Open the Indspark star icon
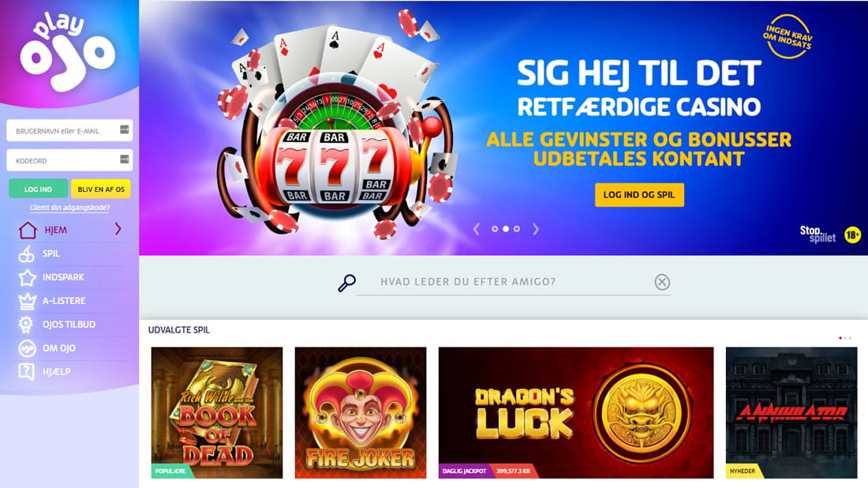The height and width of the screenshot is (488, 868). click(27, 277)
